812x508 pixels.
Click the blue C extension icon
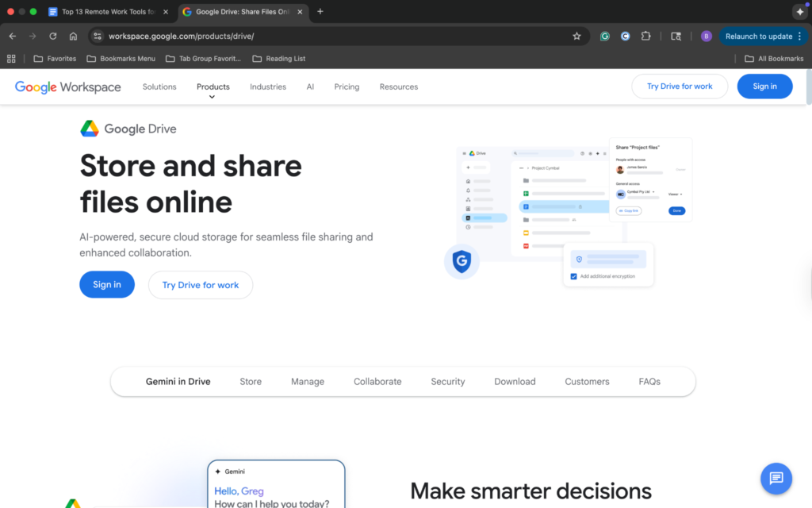[625, 37]
